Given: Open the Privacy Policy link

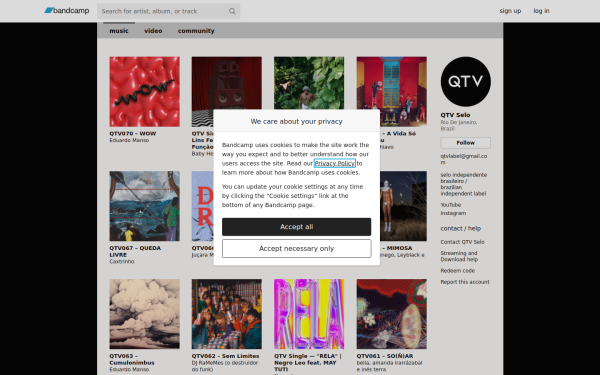Looking at the screenshot, I should (x=335, y=163).
